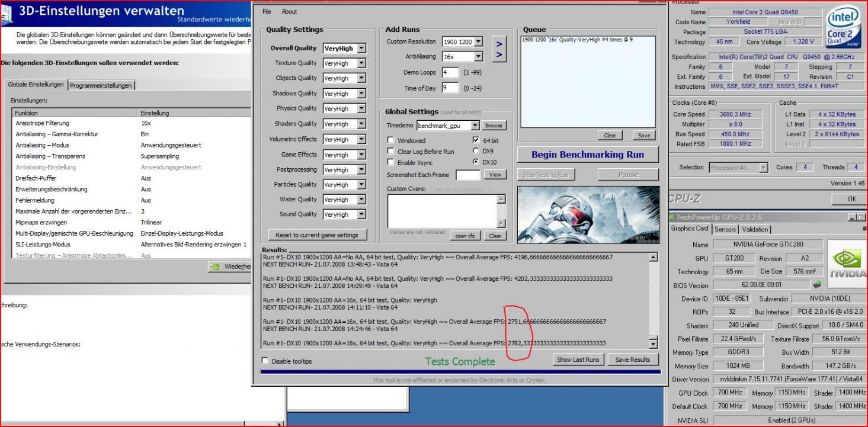Open the Sound Quality dropdown
868x427 pixels.
(x=361, y=214)
